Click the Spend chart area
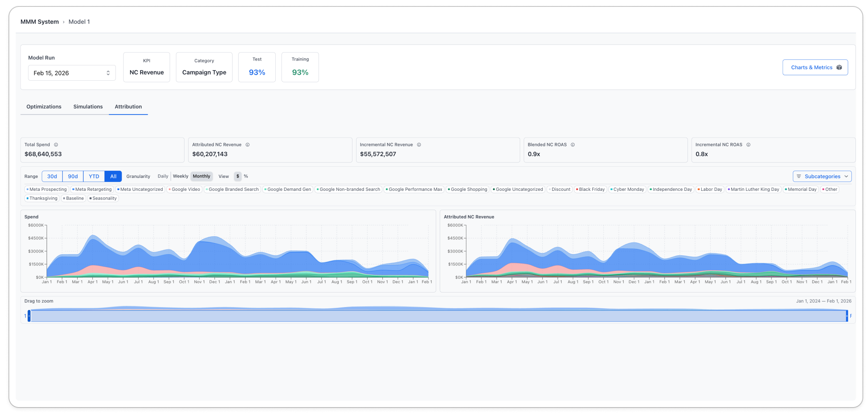Viewport: 868px width, 416px height. [237, 251]
